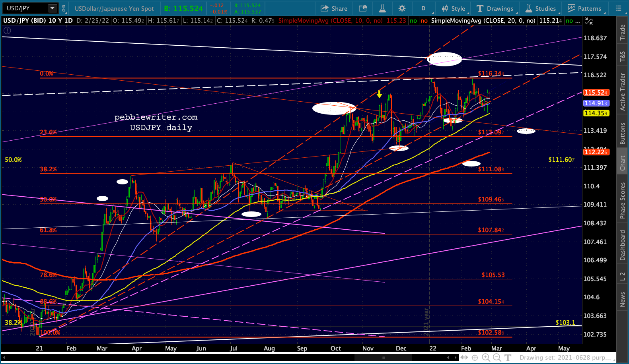Image resolution: width=629 pixels, height=364 pixels.
Task: Toggle the study values crossed-arrows icon
Action: tap(588, 21)
